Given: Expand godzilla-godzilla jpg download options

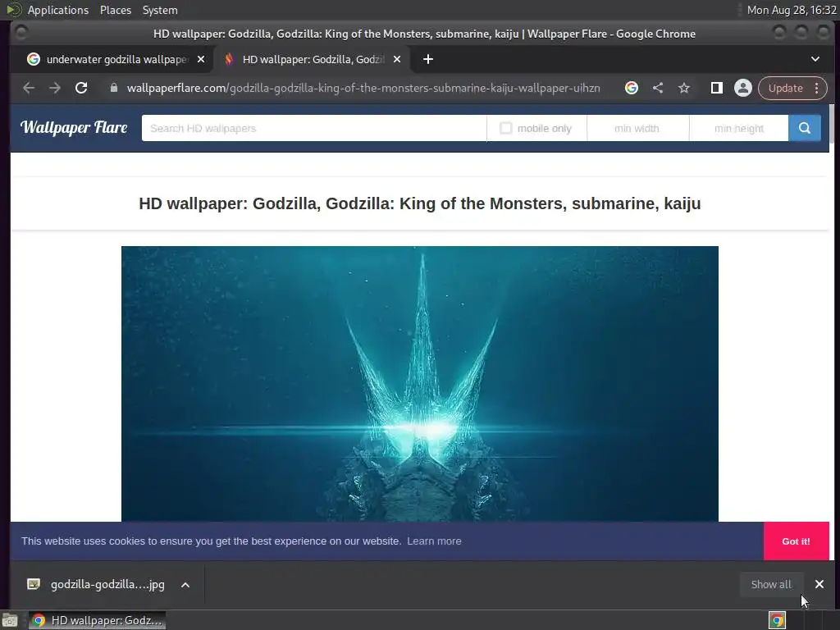Looking at the screenshot, I should [185, 585].
